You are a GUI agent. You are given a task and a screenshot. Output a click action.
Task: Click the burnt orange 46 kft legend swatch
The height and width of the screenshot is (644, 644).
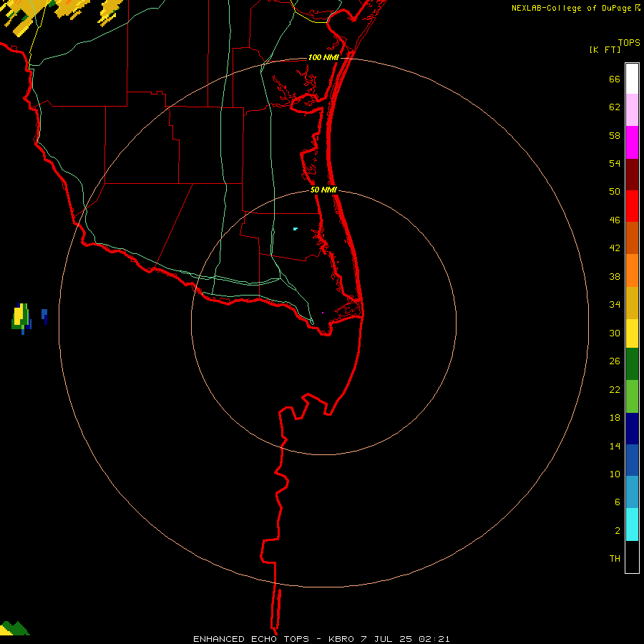click(632, 238)
